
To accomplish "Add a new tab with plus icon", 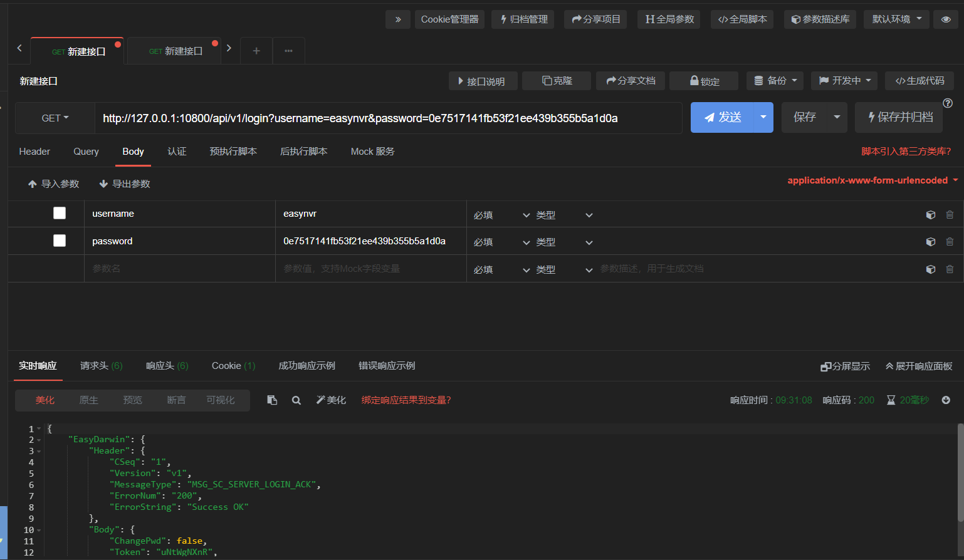I will coord(256,51).
